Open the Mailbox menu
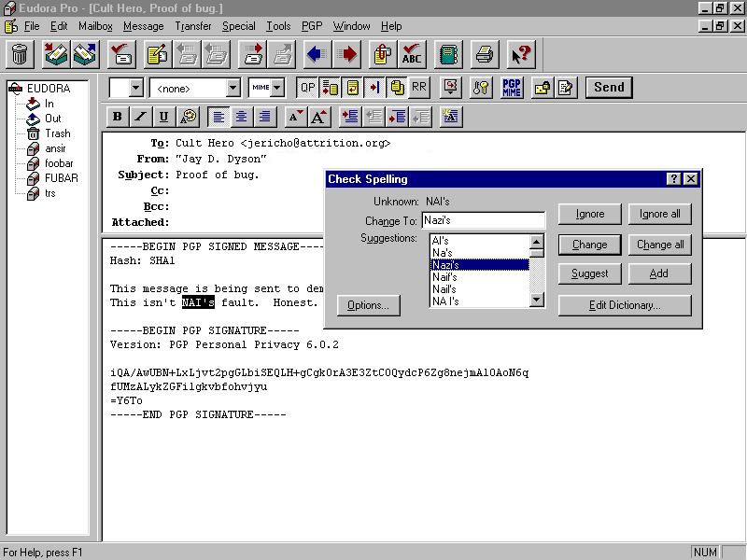Image resolution: width=747 pixels, height=560 pixels. 95,26
